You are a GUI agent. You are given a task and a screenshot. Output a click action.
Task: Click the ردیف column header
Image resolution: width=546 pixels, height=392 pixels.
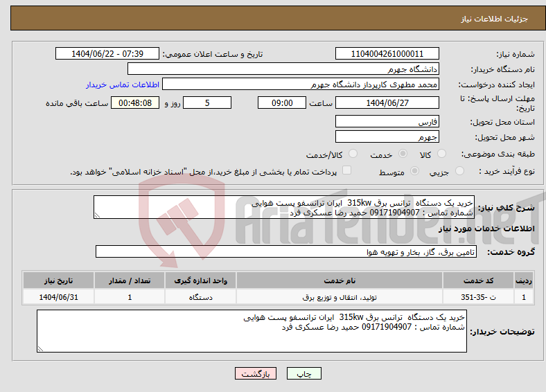(x=524, y=280)
